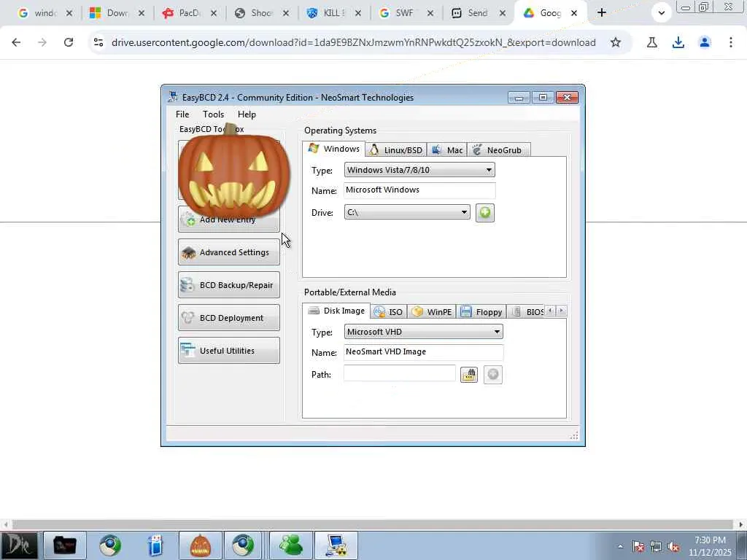Viewport: 747px width, 560px height.
Task: Switch to the PacD browser tab
Action: pyautogui.click(x=189, y=13)
